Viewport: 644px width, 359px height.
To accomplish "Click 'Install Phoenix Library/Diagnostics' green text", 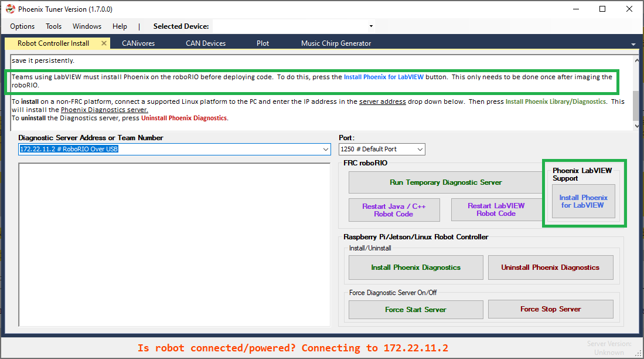I will 556,101.
